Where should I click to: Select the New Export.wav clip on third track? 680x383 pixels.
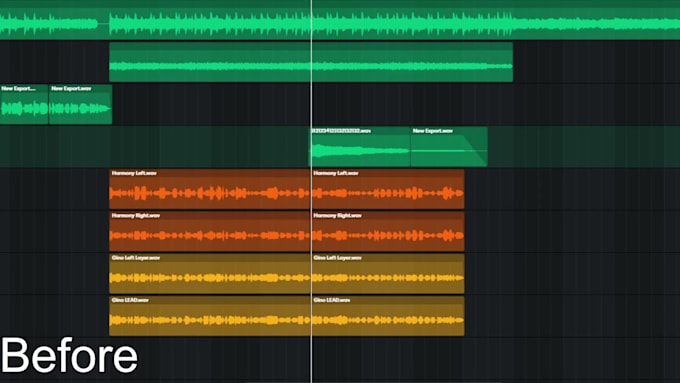click(x=81, y=105)
